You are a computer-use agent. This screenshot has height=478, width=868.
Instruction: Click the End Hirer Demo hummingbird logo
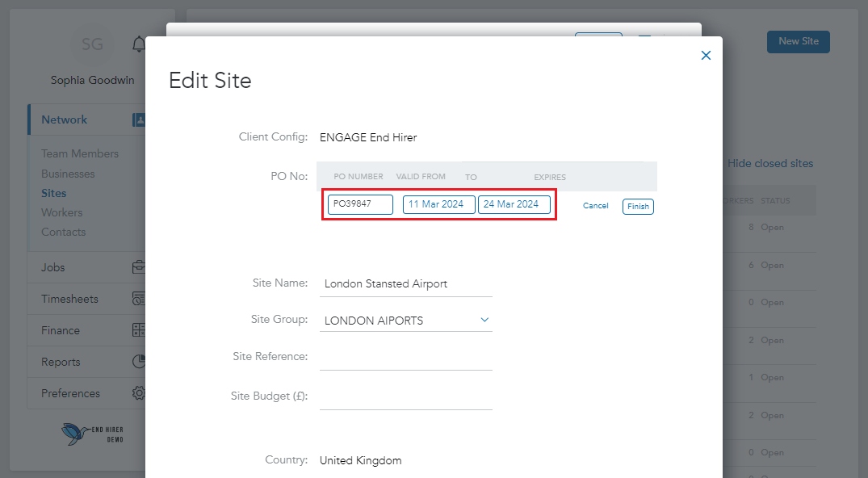92,434
